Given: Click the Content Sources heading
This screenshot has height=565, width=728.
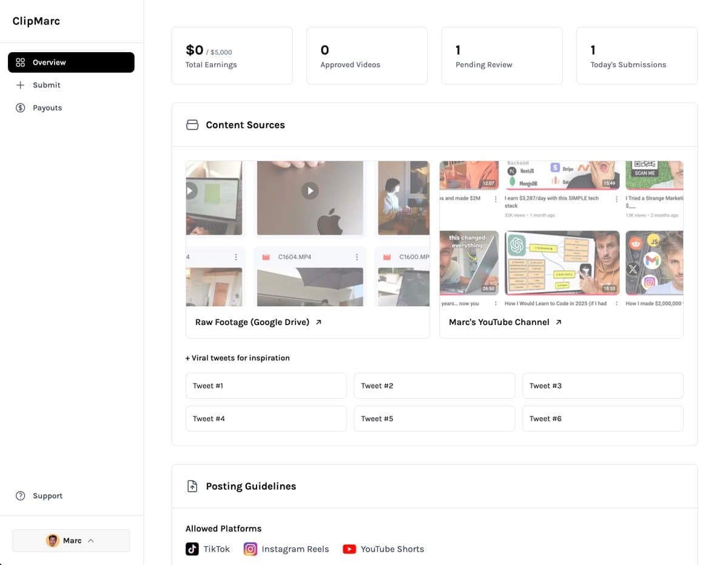Looking at the screenshot, I should tap(245, 125).
